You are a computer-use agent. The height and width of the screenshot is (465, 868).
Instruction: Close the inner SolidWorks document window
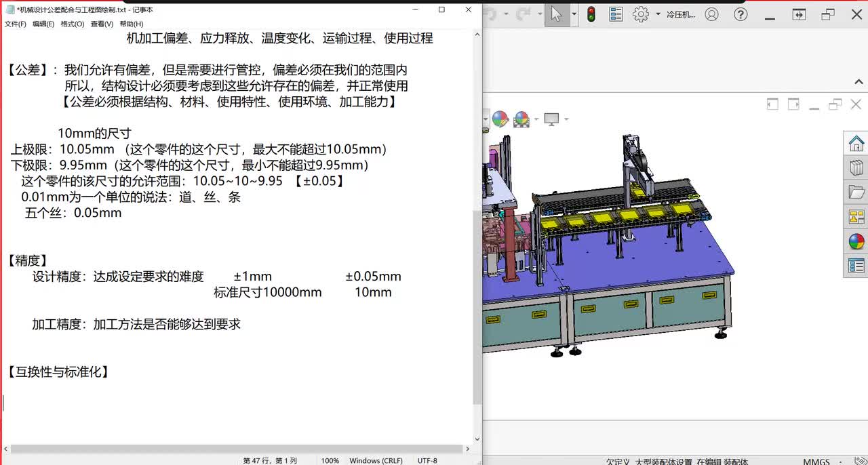[856, 104]
